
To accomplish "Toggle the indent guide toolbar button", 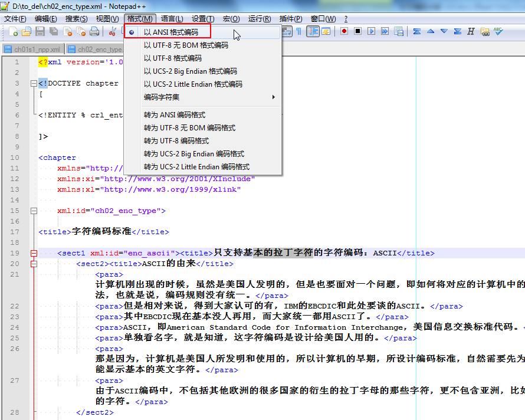I will point(312,32).
